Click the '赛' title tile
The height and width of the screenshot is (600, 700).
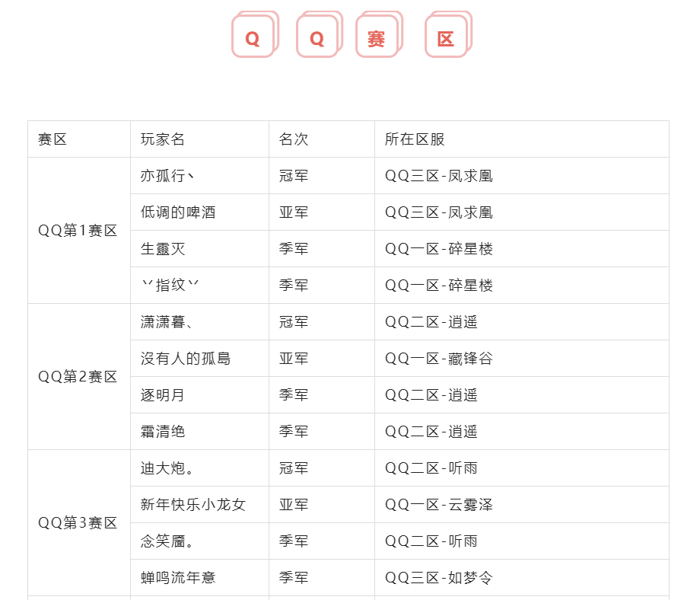click(x=379, y=35)
